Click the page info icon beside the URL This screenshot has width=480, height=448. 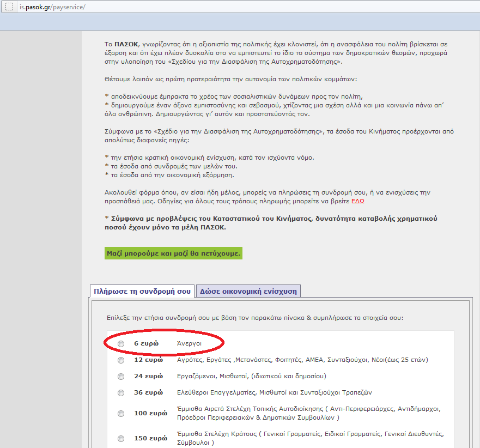point(9,7)
